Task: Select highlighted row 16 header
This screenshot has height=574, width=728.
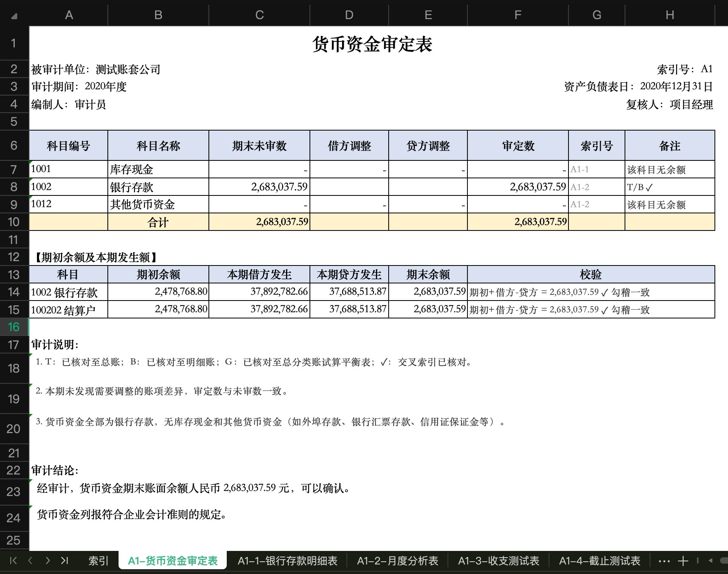Action: tap(14, 327)
